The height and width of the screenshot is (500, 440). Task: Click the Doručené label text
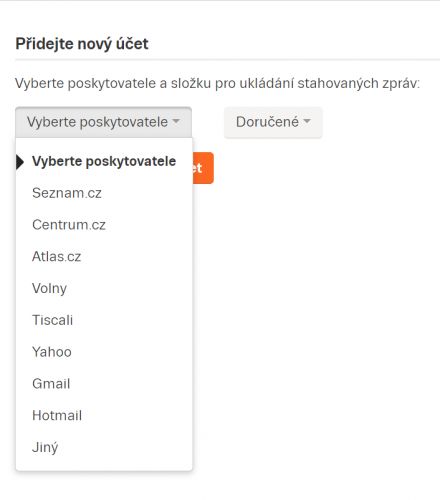[x=267, y=122]
